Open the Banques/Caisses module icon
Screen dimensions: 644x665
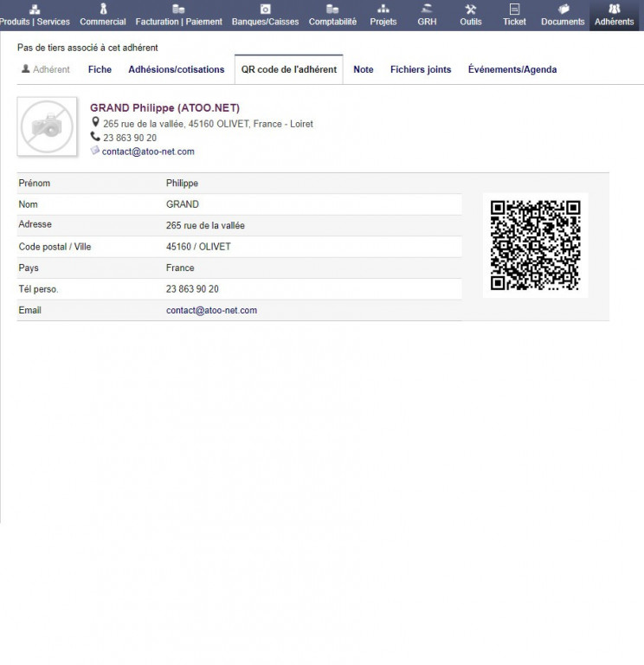(265, 9)
